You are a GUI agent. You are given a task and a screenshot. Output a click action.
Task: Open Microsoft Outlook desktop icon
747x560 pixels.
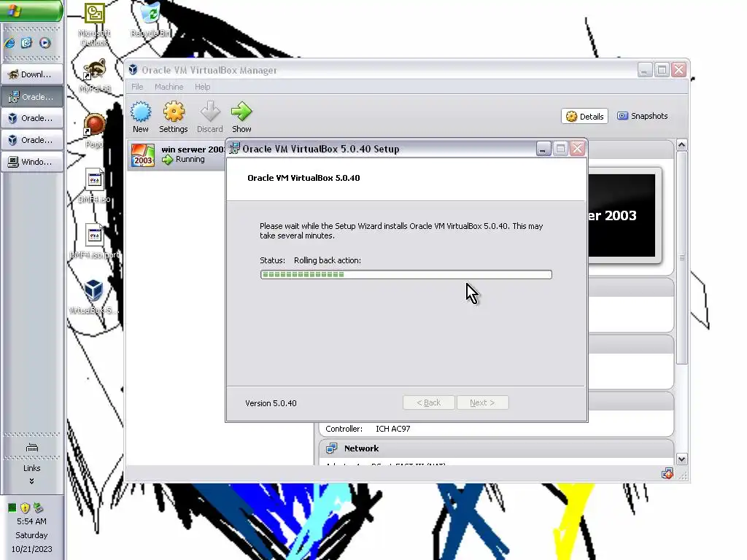click(x=94, y=25)
